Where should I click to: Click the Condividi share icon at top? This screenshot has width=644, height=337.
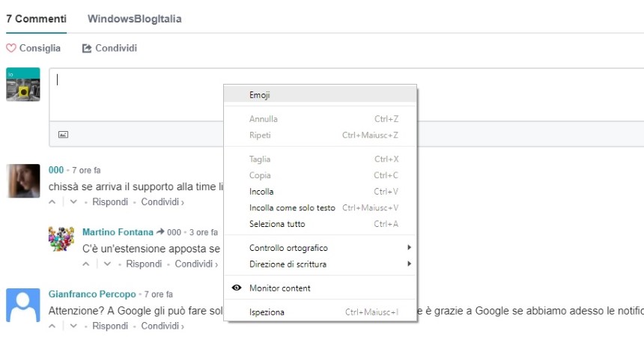(87, 48)
